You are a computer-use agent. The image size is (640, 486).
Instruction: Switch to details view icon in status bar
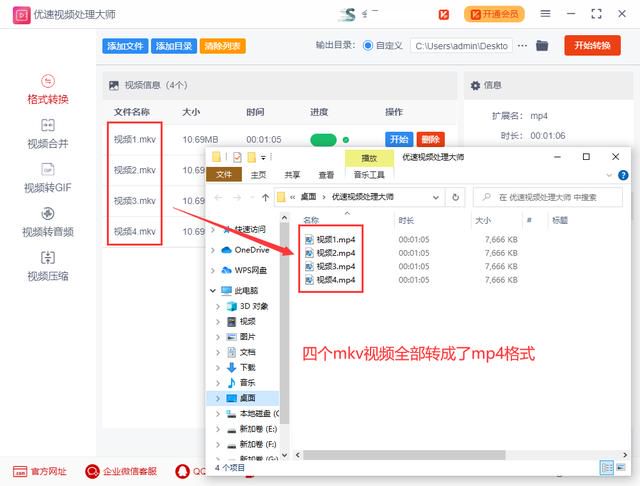click(607, 468)
